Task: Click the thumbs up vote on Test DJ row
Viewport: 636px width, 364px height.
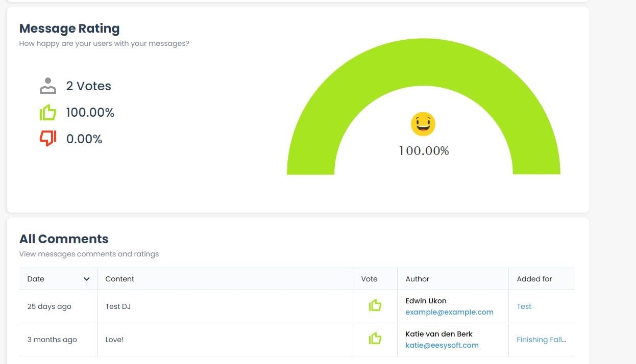Action: pos(375,306)
